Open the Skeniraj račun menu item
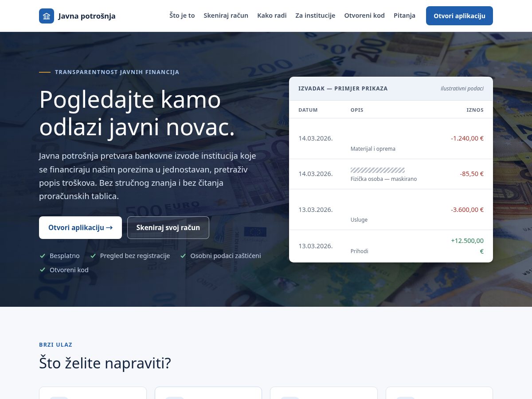532x399 pixels. (226, 16)
